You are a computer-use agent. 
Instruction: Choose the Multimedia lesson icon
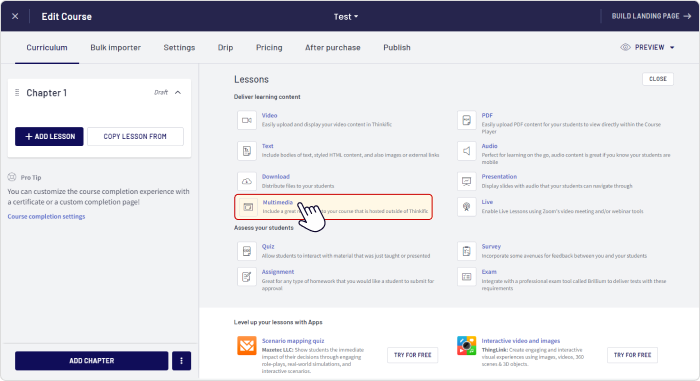coord(248,207)
